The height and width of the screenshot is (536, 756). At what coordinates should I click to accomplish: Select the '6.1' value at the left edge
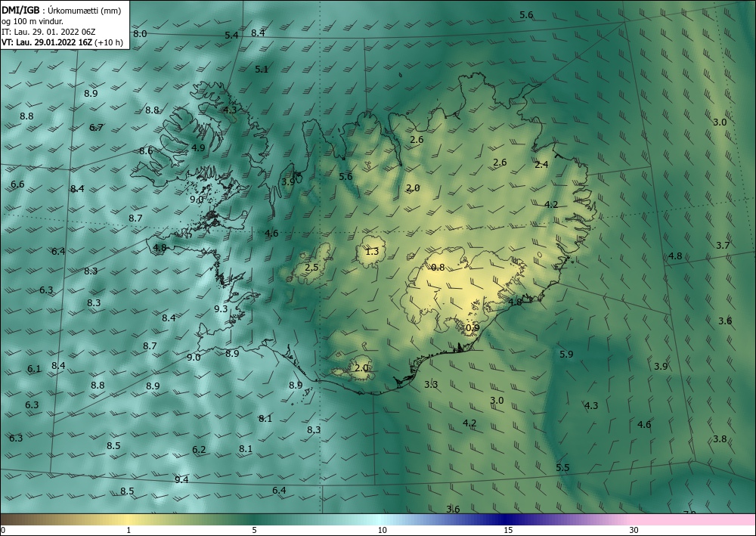click(x=34, y=369)
